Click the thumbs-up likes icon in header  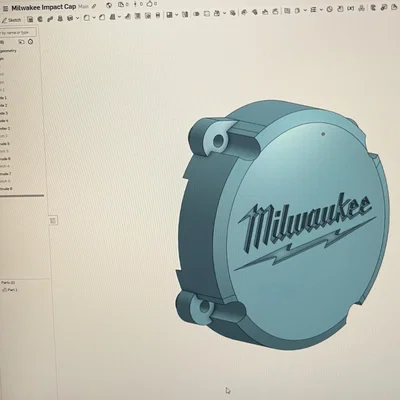(149, 4)
